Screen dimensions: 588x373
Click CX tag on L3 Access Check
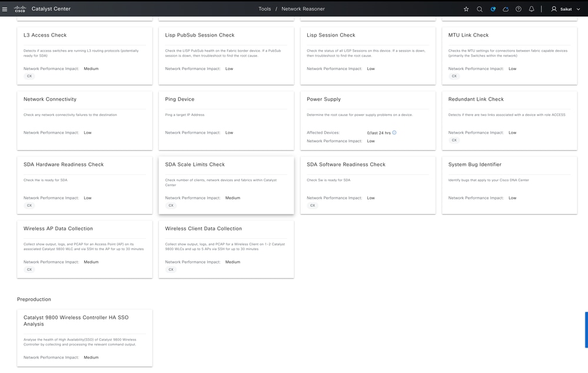[x=29, y=76]
